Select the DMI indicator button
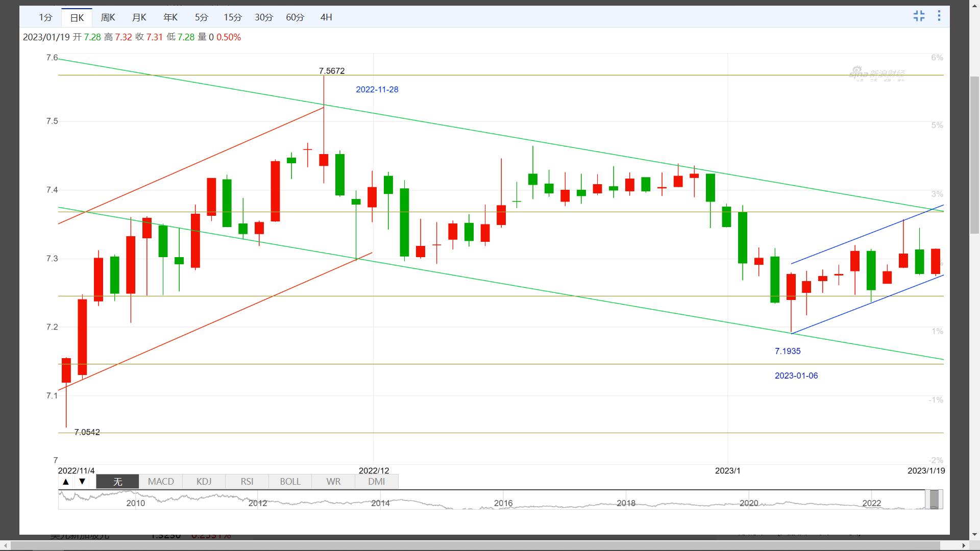This screenshot has height=551, width=980. (x=377, y=482)
